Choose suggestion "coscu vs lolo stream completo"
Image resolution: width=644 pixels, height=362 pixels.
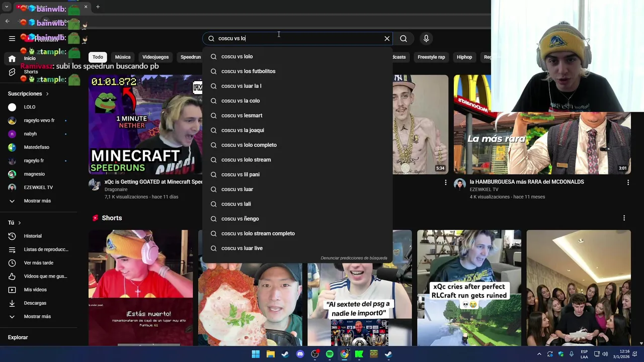tap(297, 233)
